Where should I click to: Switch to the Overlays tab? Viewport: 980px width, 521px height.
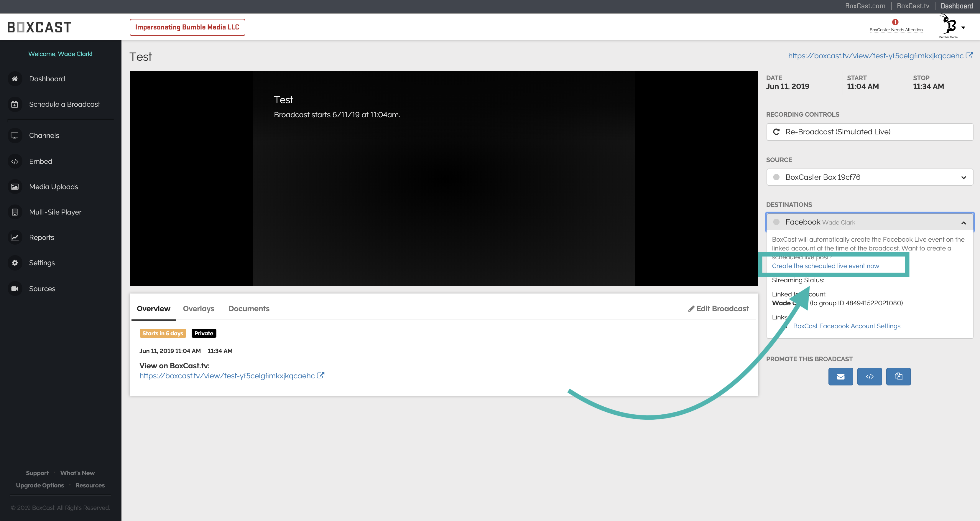[199, 309]
